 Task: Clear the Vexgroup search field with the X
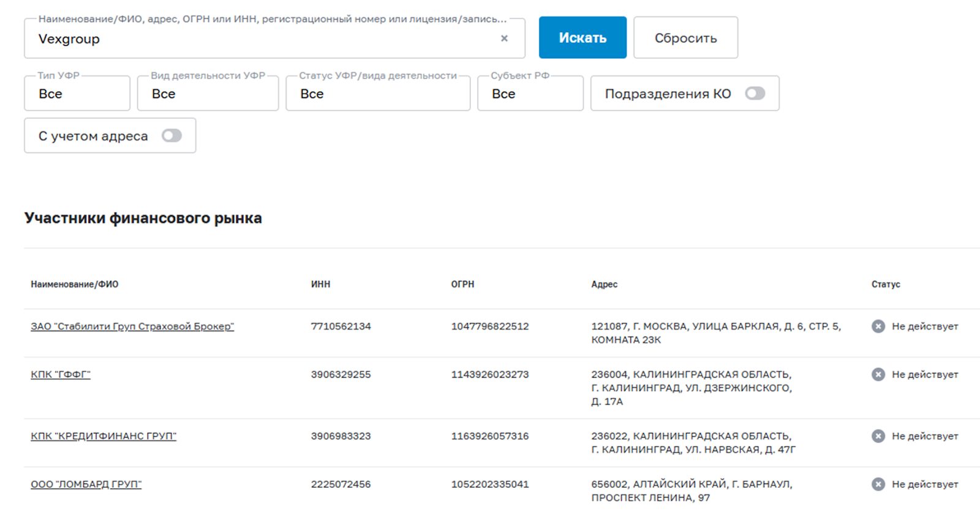click(504, 38)
